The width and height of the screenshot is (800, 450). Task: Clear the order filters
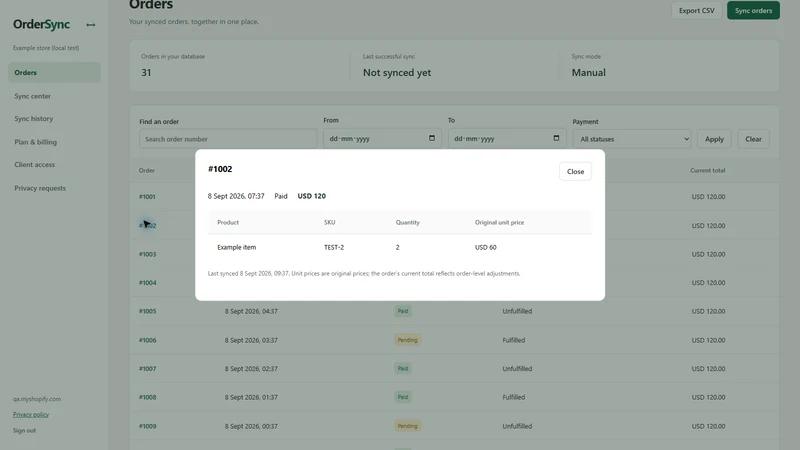[753, 139]
